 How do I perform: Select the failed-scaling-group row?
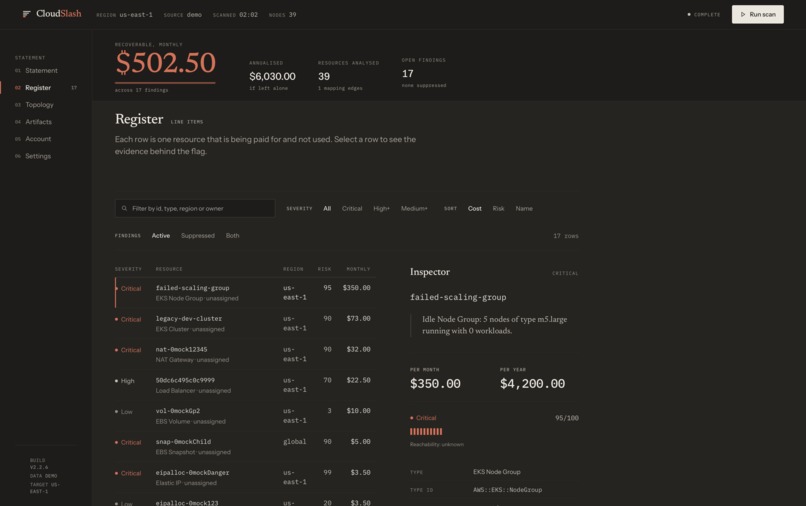point(245,293)
